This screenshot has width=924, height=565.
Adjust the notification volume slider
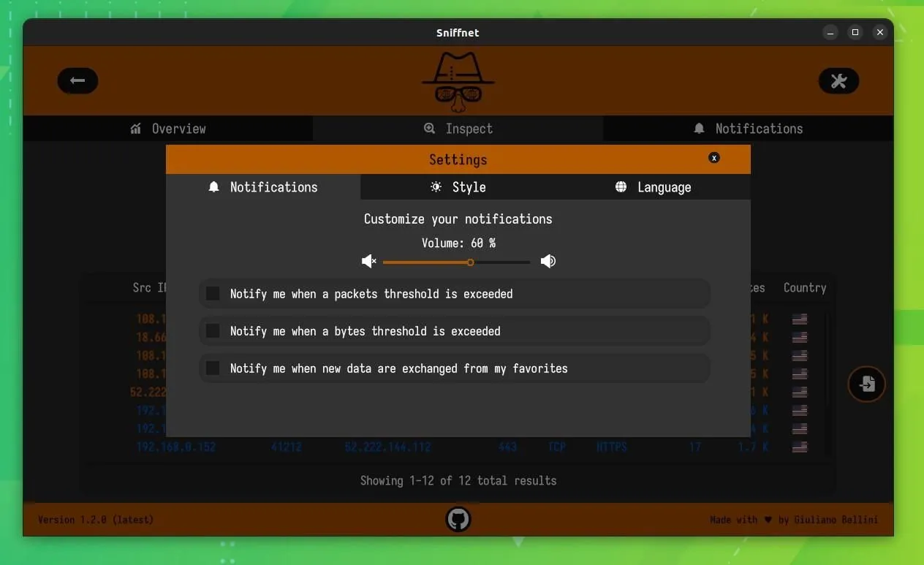pos(470,261)
